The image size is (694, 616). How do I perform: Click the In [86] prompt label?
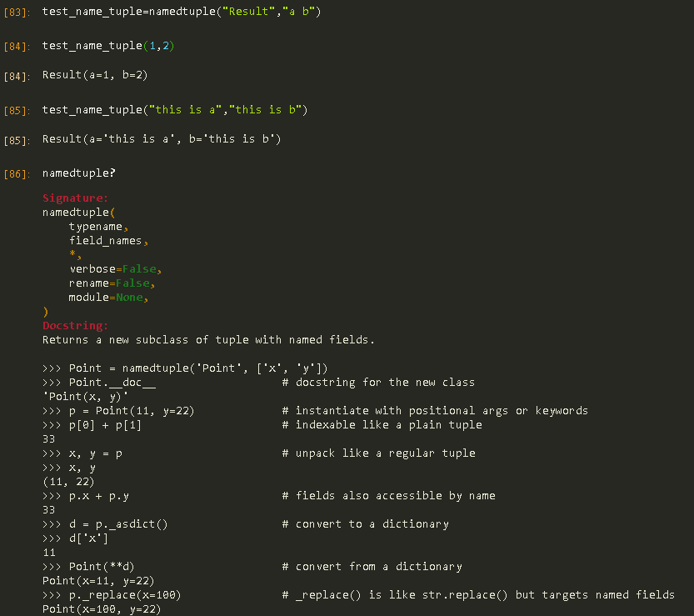[x=17, y=174]
